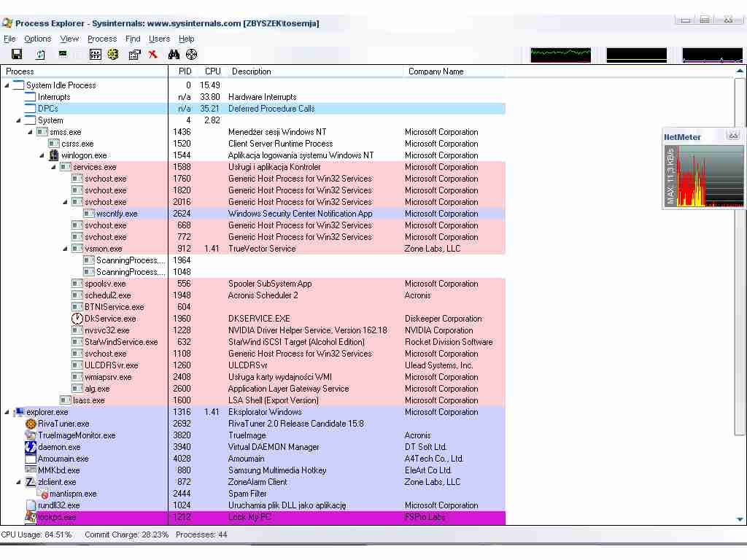This screenshot has width=747, height=560.
Task: Sort by the CPU column header
Action: click(x=212, y=71)
